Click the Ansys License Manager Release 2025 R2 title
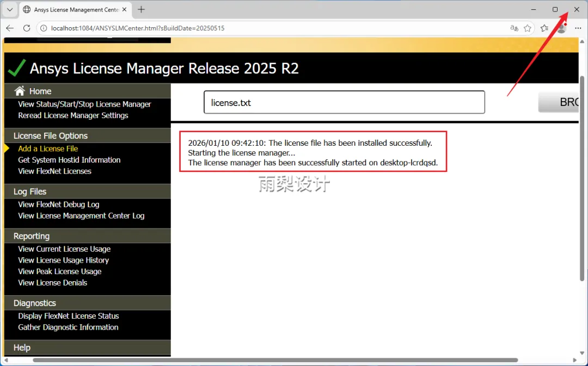Screen dimensions: 588x366 coord(164,69)
